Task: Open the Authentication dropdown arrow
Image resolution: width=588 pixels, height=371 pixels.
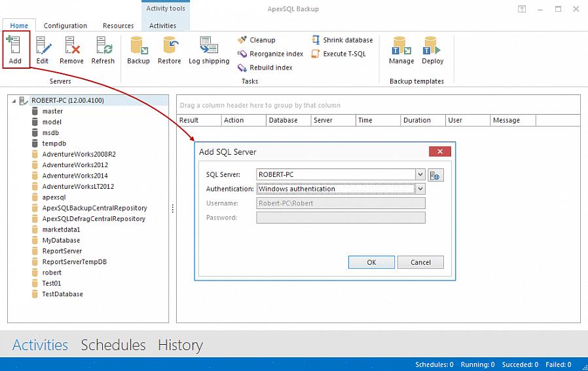Action: click(420, 189)
